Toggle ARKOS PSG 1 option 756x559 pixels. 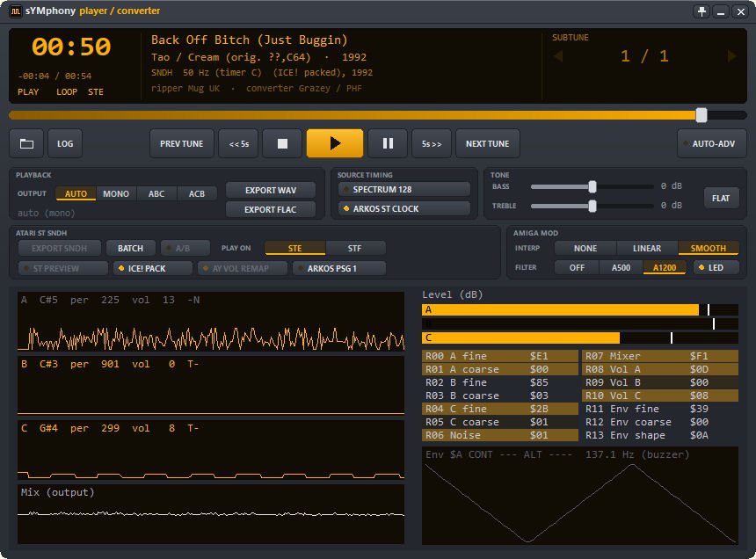click(339, 268)
